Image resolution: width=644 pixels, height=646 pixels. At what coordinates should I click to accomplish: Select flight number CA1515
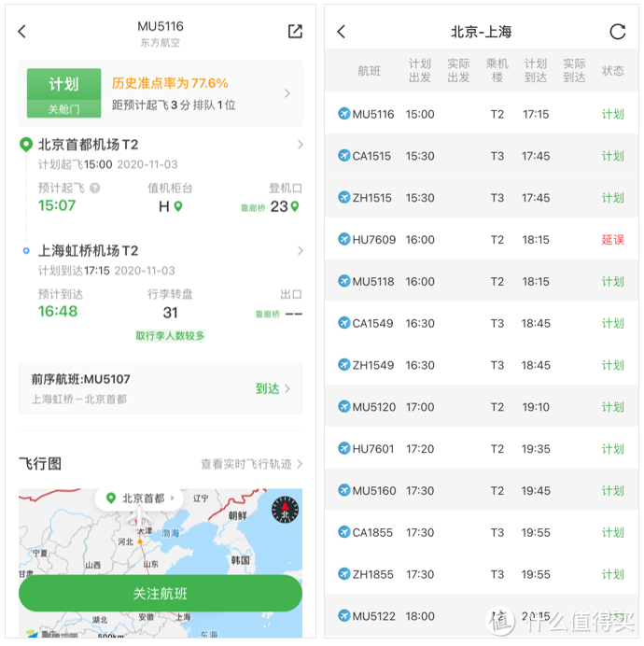[371, 156]
